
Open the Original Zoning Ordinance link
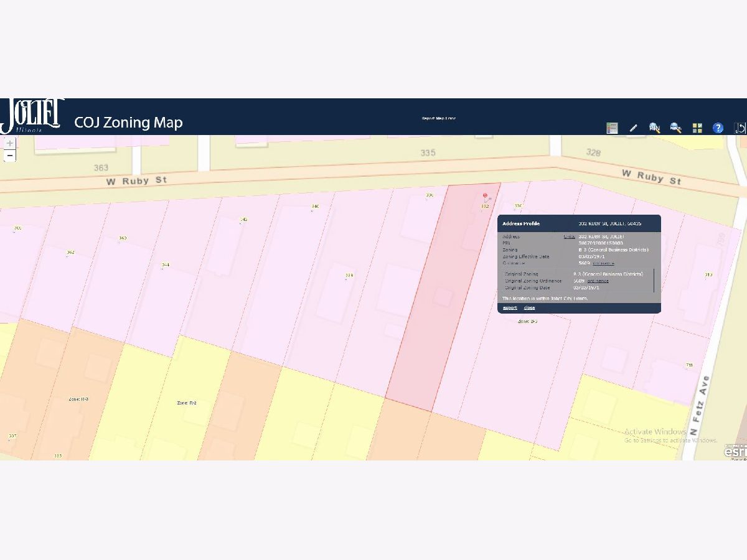pyautogui.click(x=598, y=281)
